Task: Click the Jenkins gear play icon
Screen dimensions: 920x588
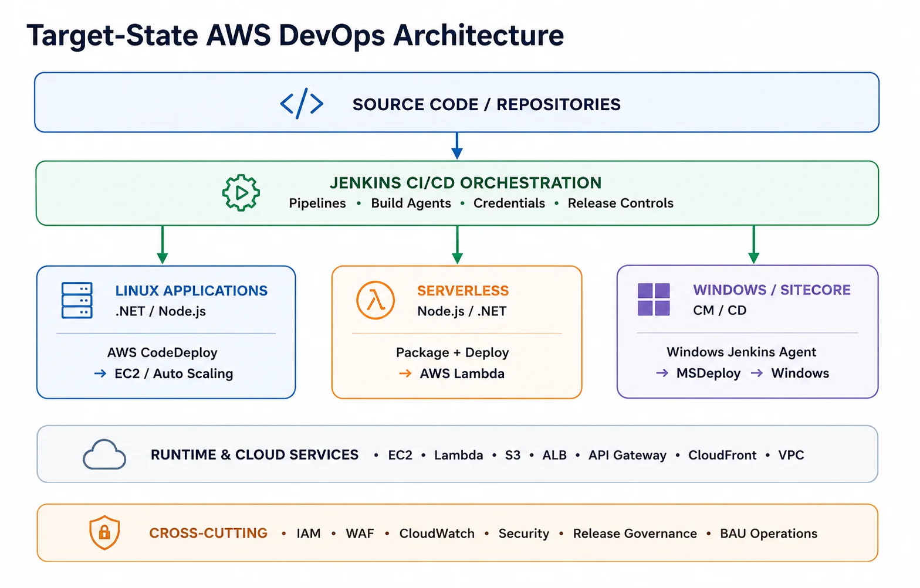Action: pos(241,192)
